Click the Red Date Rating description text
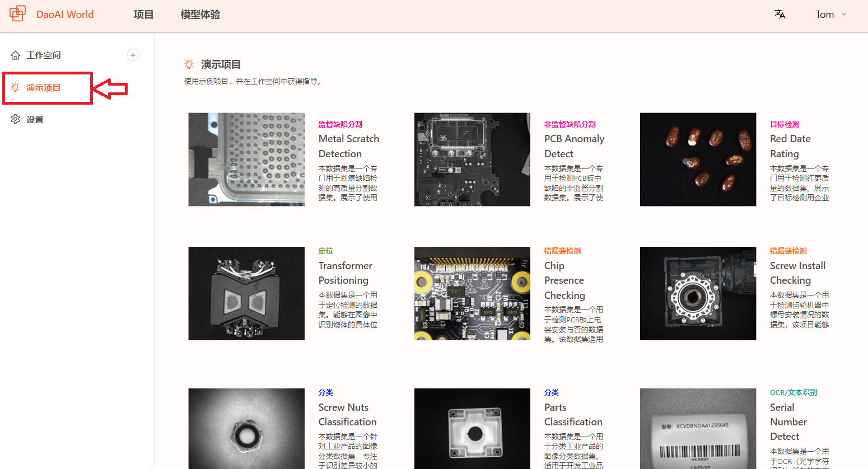Image resolution: width=868 pixels, height=469 pixels. point(800,183)
